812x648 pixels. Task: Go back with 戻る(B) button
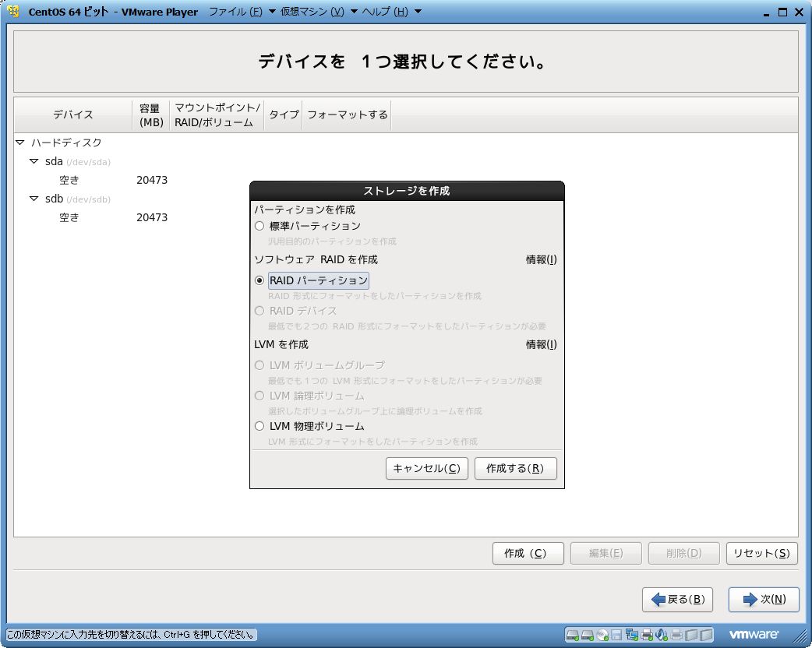(x=677, y=600)
